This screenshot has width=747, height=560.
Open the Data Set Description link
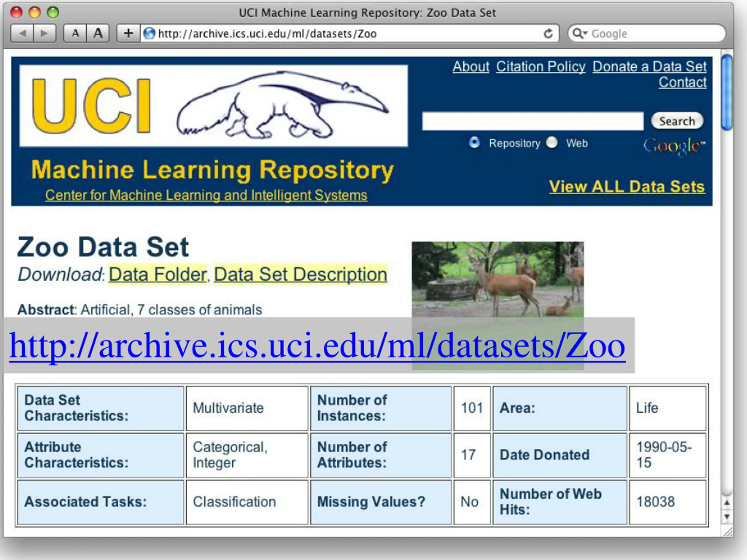[301, 274]
